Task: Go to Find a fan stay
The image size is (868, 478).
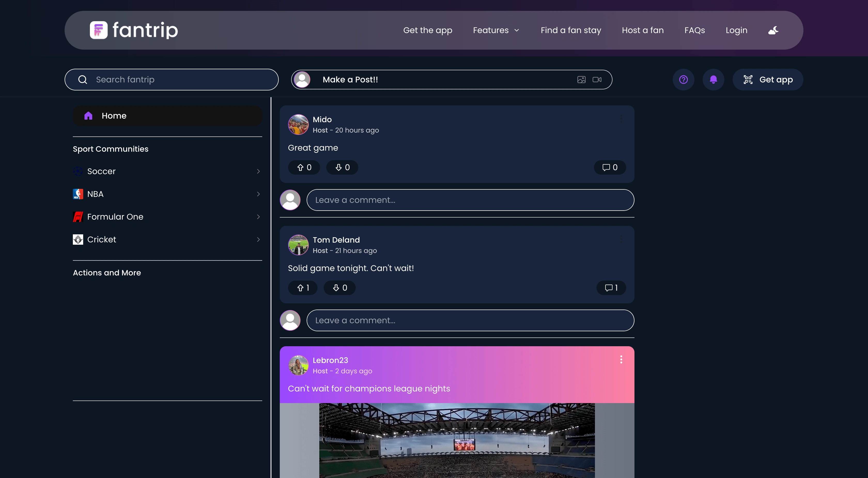Action: [571, 30]
